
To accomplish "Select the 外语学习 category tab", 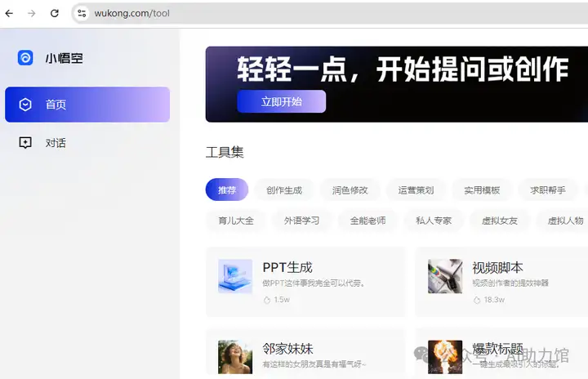I will [x=301, y=221].
